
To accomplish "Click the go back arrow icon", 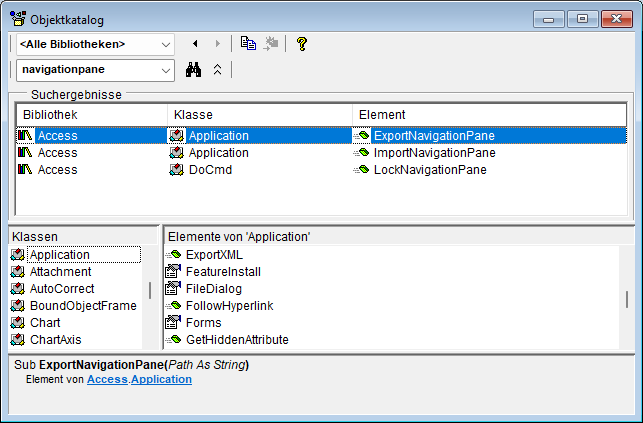I will (195, 44).
